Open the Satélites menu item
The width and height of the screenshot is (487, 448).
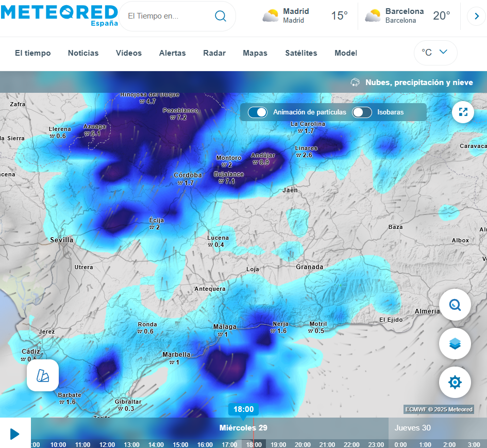click(x=301, y=53)
